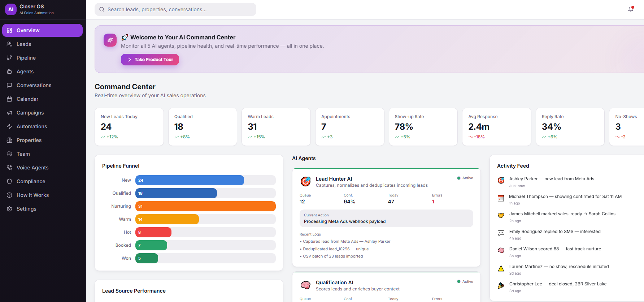Click the Closer OS AI logo

point(11,9)
